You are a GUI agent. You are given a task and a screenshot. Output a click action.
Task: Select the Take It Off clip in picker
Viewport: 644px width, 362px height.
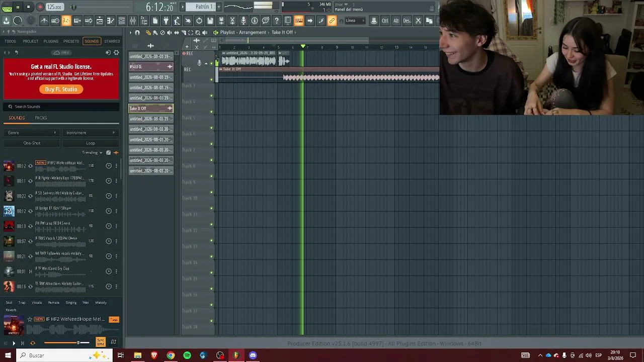pyautogui.click(x=151, y=108)
